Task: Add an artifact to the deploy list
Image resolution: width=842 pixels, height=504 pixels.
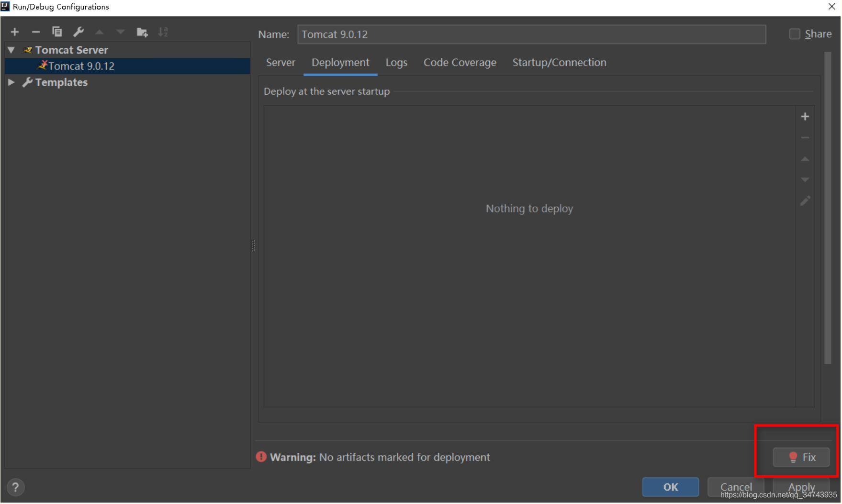Action: point(805,117)
